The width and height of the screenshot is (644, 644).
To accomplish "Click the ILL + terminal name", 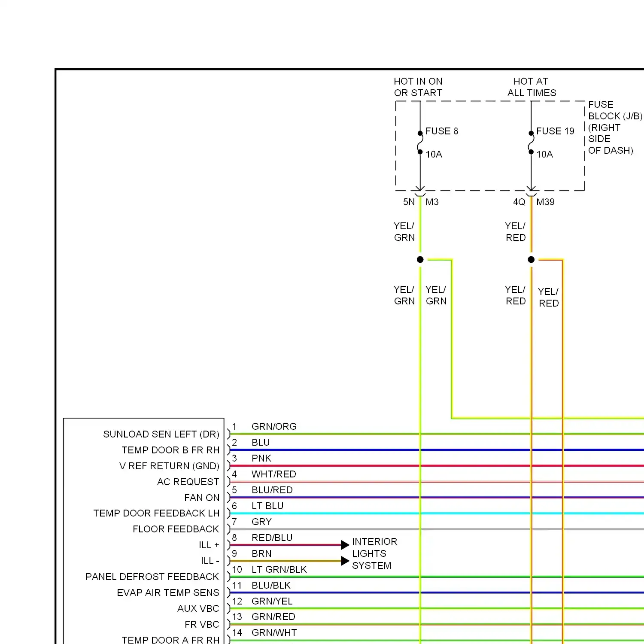I will click(x=209, y=545).
